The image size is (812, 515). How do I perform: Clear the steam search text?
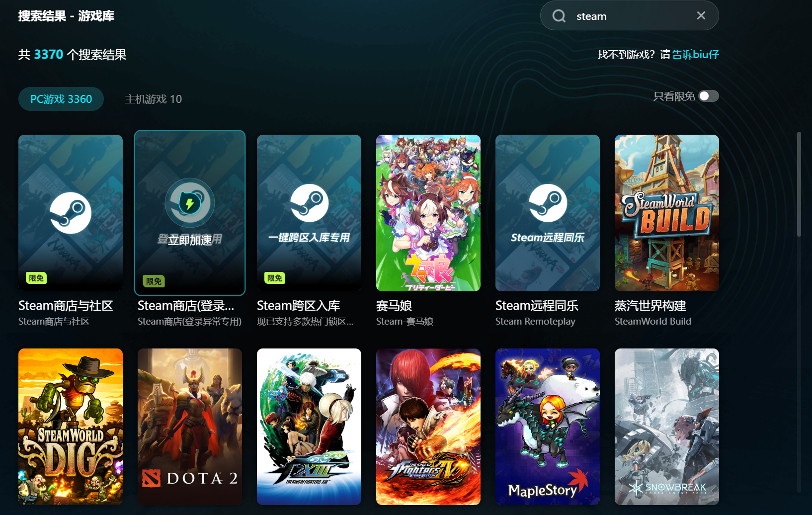tap(701, 15)
